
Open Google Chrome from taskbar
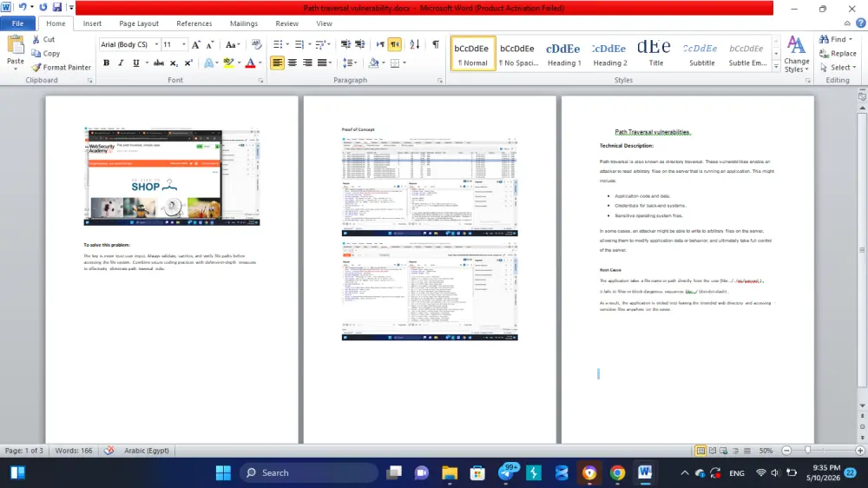617,472
